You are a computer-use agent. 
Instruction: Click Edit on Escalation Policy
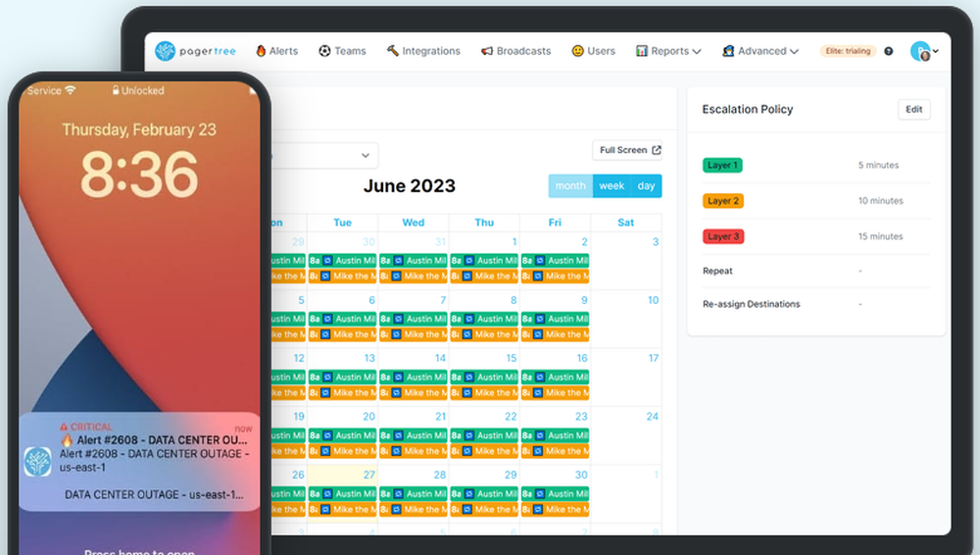[x=913, y=110]
